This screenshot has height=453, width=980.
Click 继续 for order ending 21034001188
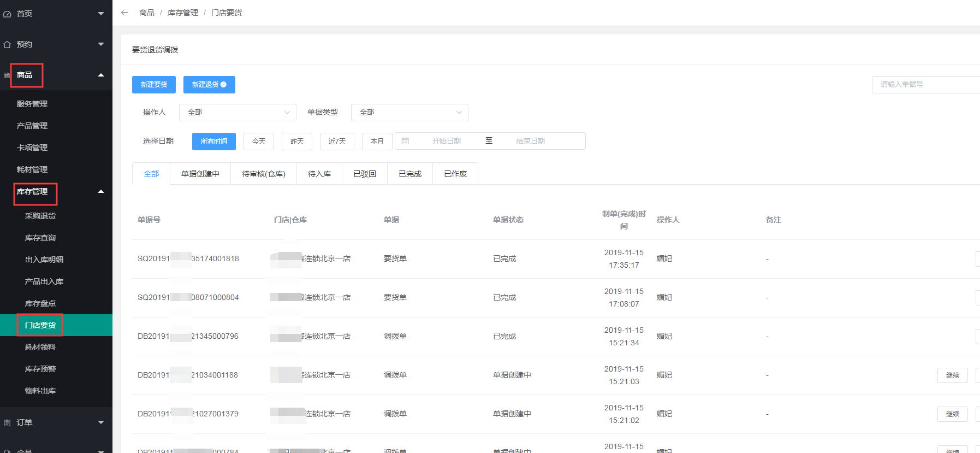click(953, 375)
